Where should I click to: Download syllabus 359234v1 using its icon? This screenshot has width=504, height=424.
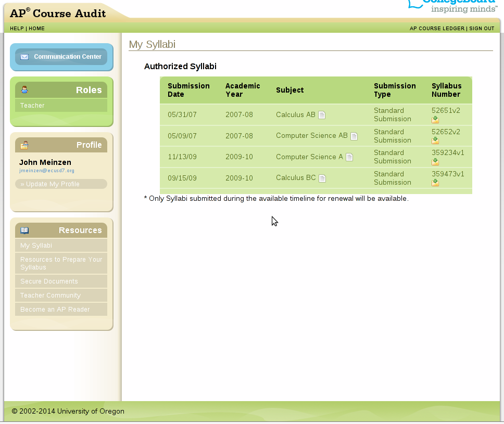pos(435,162)
